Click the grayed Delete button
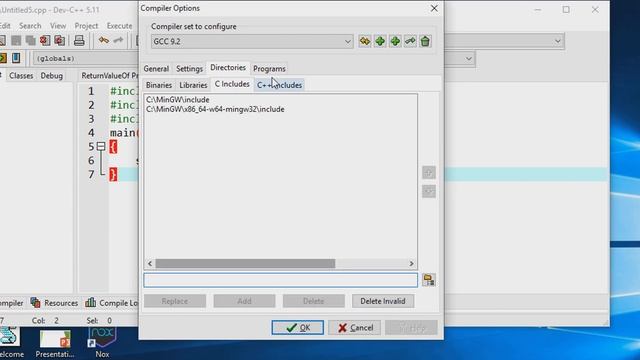Screen dimensions: 640x360 [x=313, y=301]
